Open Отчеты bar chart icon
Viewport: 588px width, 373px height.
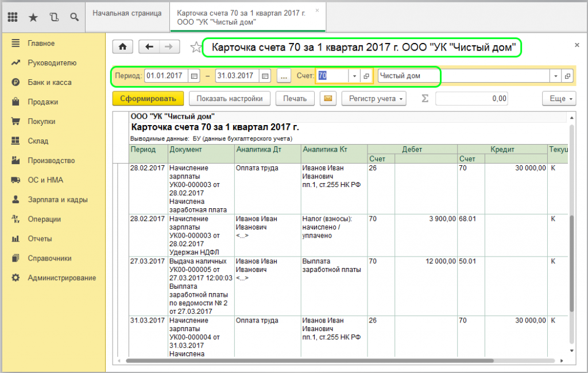click(x=16, y=238)
